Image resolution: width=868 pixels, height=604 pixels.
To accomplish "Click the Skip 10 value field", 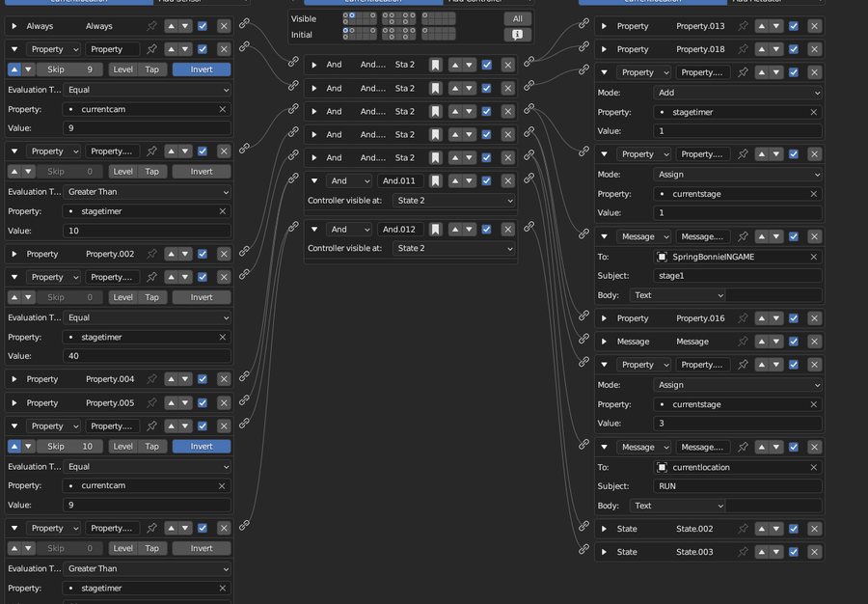I will click(x=69, y=446).
